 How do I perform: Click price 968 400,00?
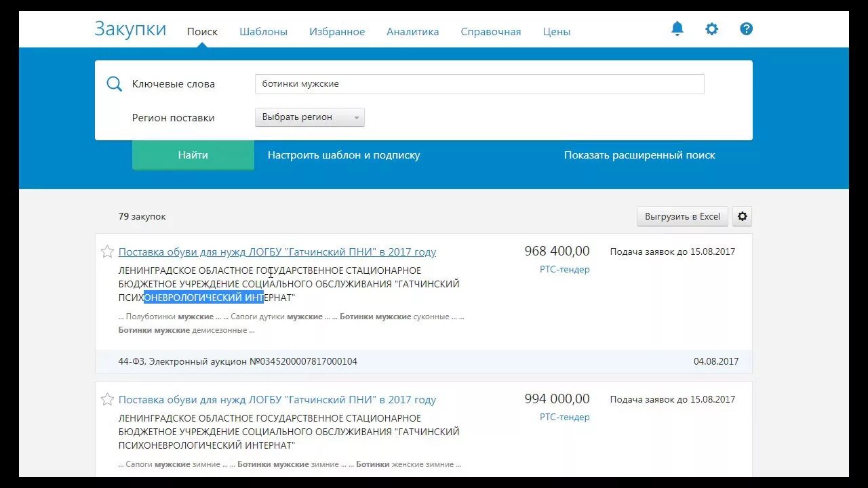point(557,251)
